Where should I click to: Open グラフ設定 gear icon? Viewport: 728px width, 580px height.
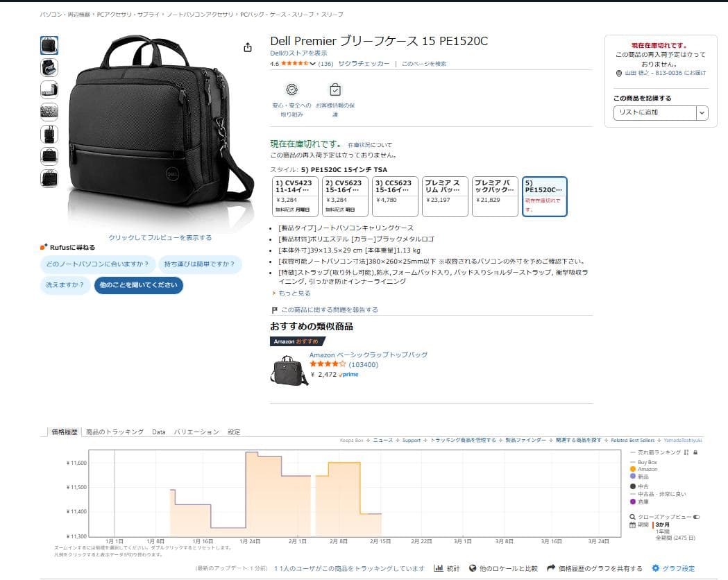[656, 568]
